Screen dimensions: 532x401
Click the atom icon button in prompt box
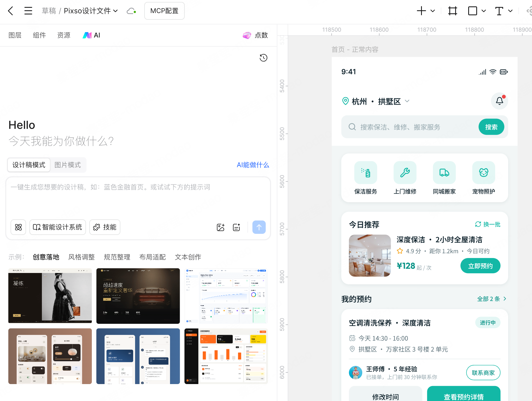(x=18, y=227)
